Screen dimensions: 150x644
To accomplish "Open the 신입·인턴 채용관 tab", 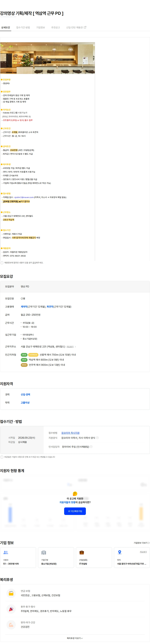I will tap(76, 27).
